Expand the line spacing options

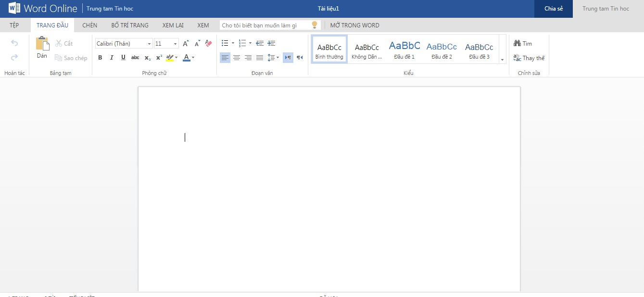pyautogui.click(x=277, y=57)
